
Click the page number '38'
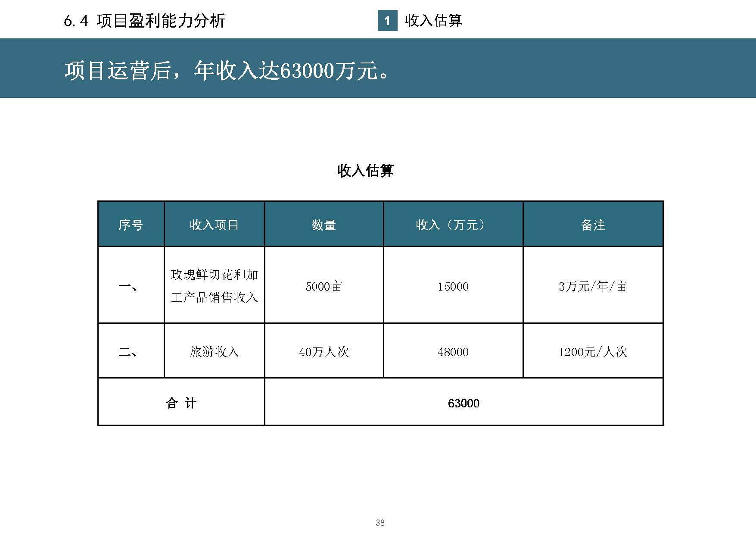(380, 522)
